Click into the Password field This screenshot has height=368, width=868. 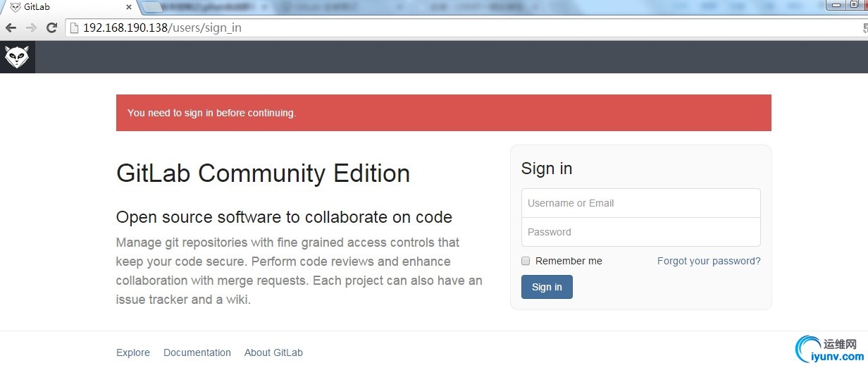[x=640, y=232]
